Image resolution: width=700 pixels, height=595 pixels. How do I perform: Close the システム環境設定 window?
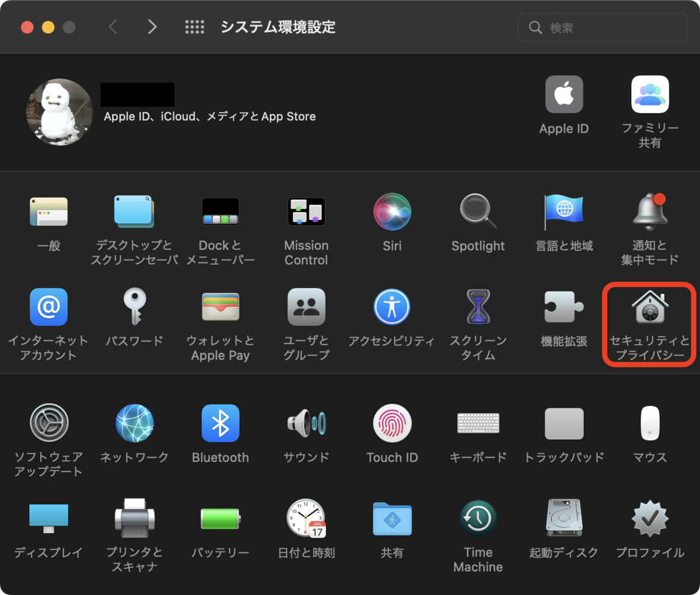27,27
